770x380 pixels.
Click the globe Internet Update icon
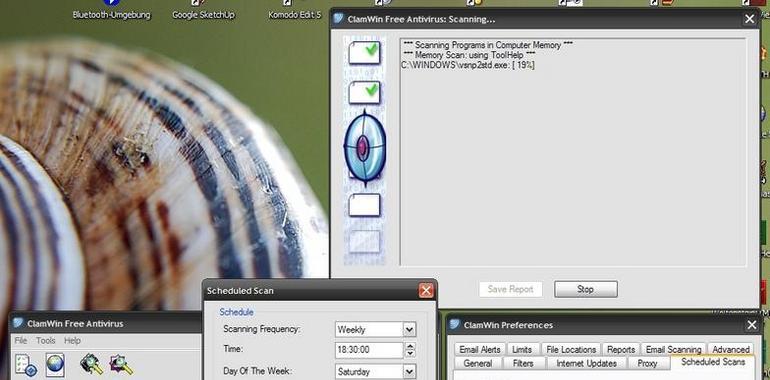coord(55,365)
